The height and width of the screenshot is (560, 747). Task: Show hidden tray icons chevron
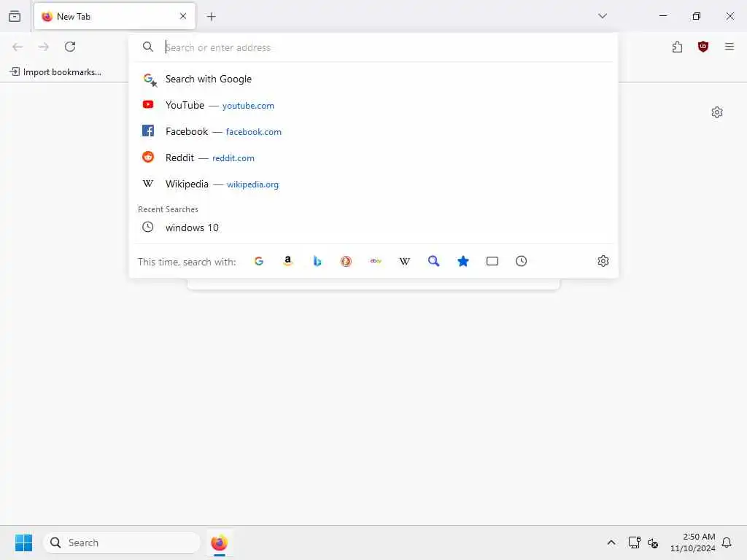[x=611, y=542]
